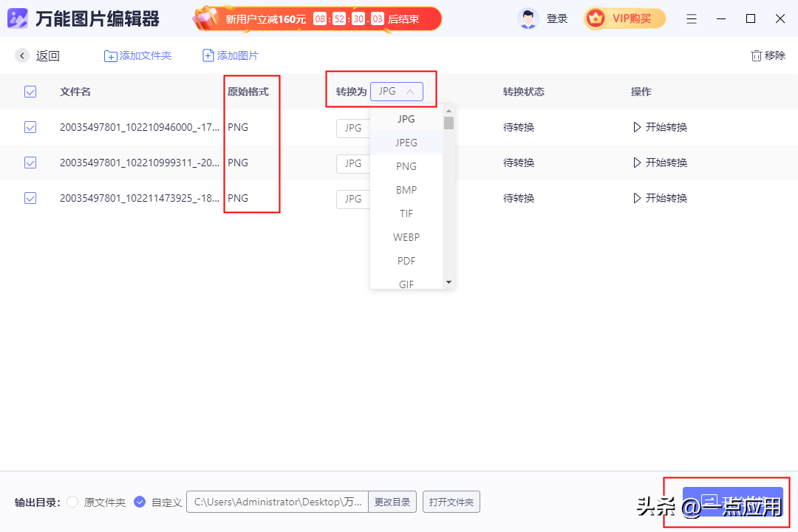Viewport: 798px width, 532px height.
Task: Click the trash Remove (移除) icon
Action: [x=756, y=55]
